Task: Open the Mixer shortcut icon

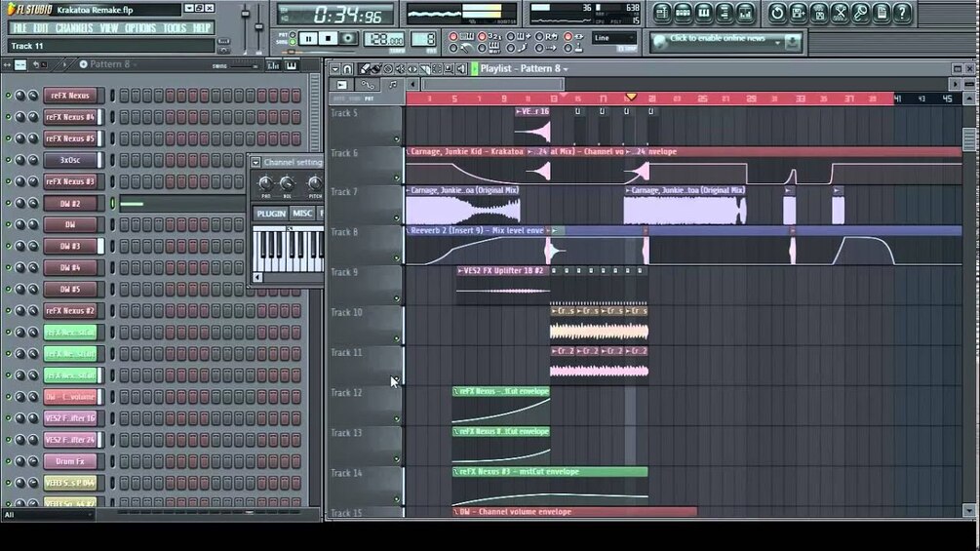Action: tap(745, 13)
